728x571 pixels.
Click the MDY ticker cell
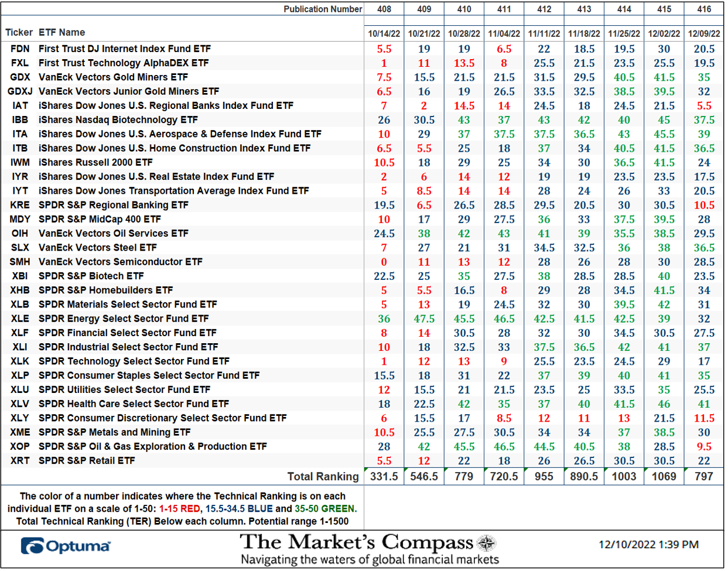(x=19, y=219)
